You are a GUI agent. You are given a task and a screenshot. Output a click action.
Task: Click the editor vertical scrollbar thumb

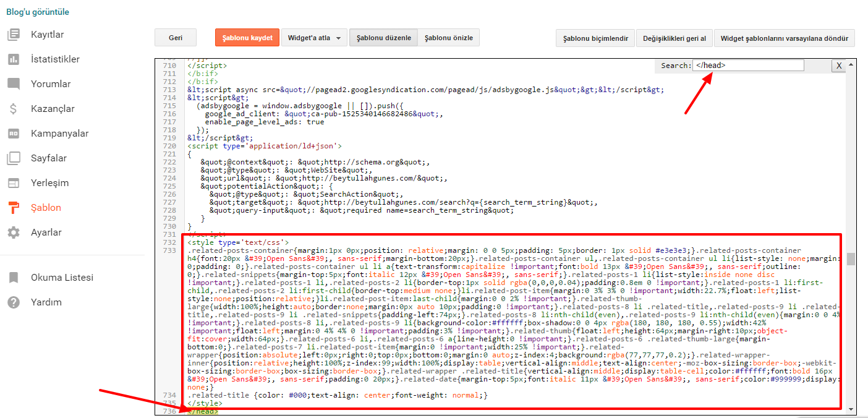click(x=851, y=258)
